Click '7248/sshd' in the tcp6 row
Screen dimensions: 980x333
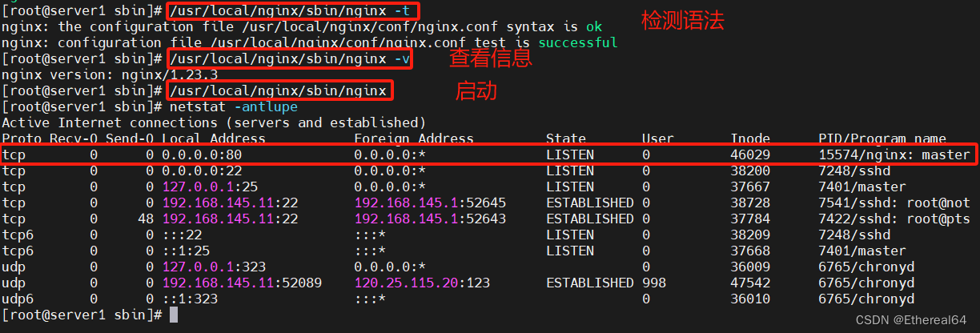(x=854, y=235)
